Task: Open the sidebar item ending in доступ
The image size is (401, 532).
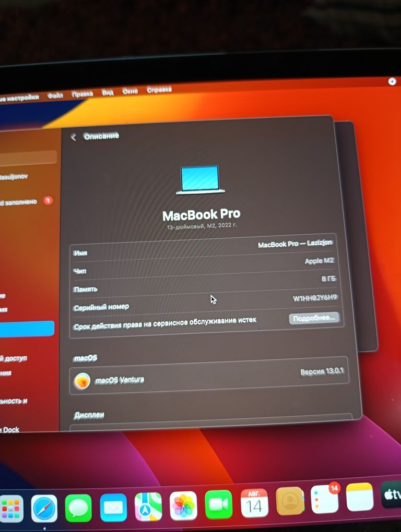Action: coord(13,359)
